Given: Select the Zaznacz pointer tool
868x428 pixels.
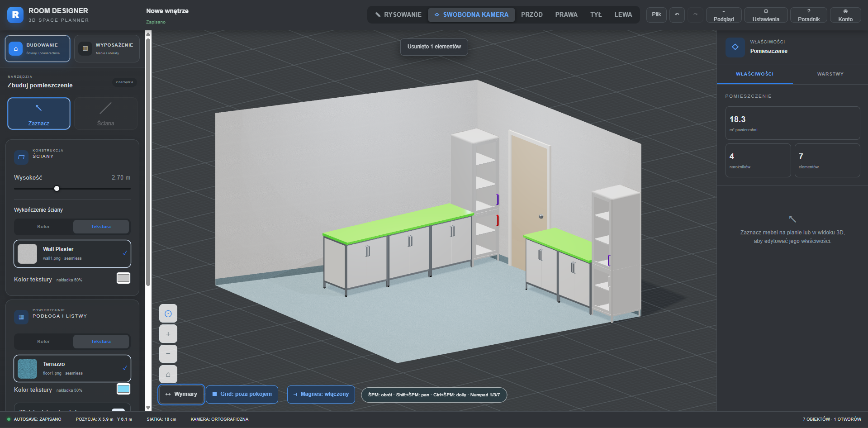Looking at the screenshot, I should coord(39,114).
